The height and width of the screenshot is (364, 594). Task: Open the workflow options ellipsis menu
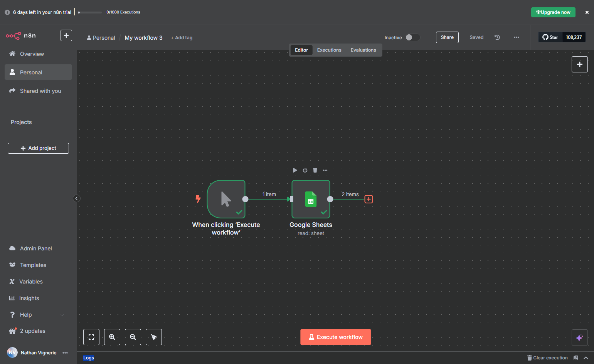pos(517,37)
